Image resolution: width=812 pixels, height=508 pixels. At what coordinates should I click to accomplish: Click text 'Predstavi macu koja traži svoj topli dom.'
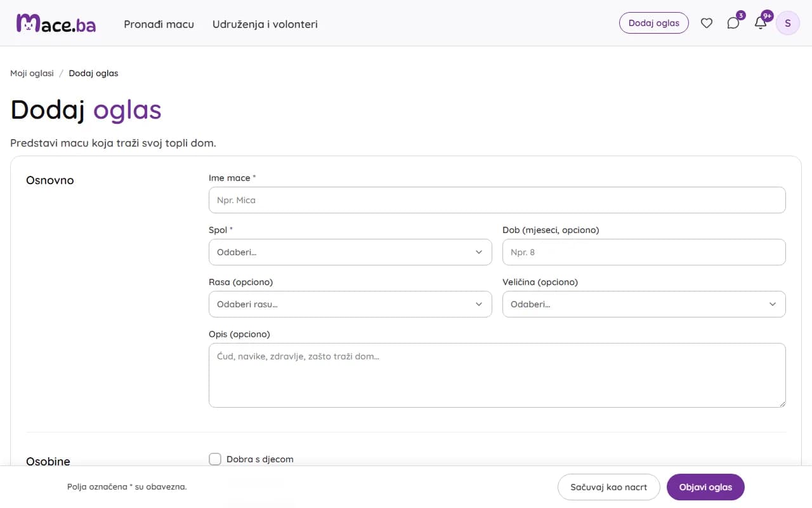coord(113,143)
